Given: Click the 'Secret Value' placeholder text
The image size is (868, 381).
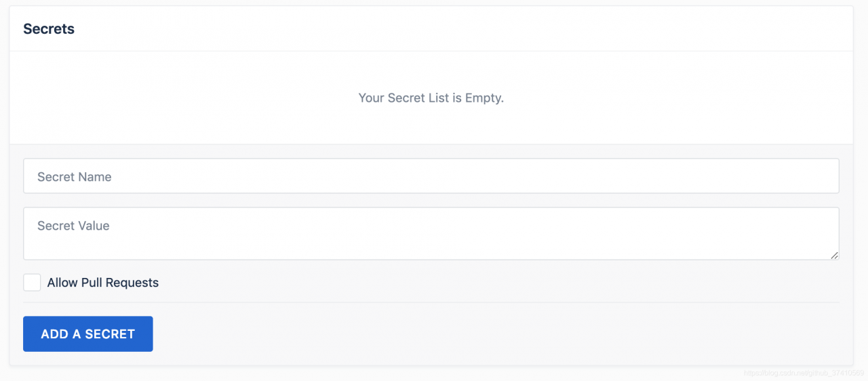Looking at the screenshot, I should (x=73, y=226).
